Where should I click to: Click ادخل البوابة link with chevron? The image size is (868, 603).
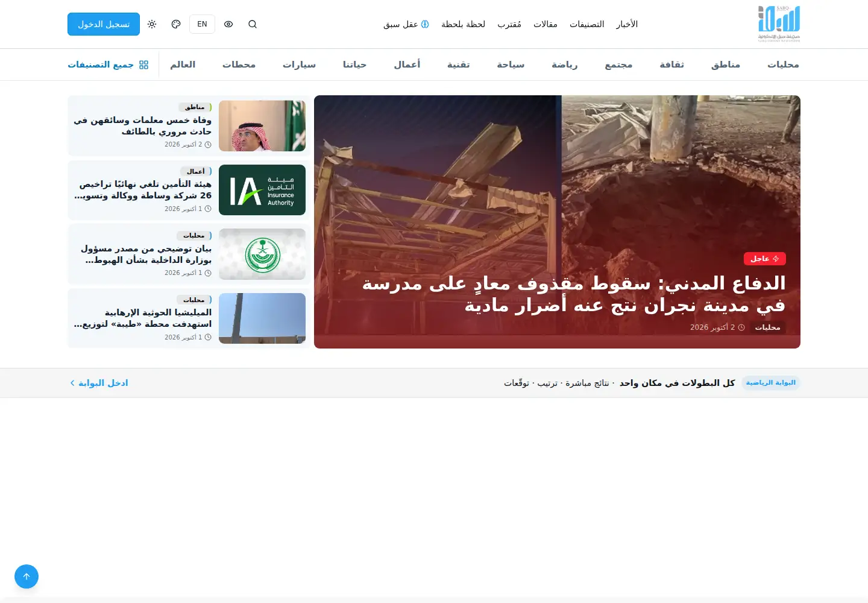point(99,383)
